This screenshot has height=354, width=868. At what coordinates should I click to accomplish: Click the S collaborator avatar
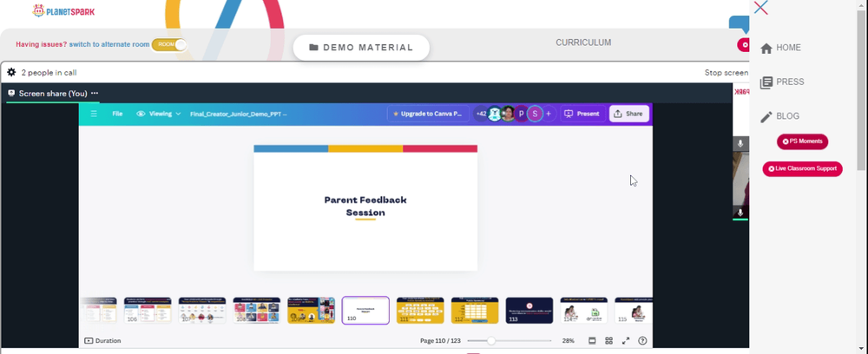point(535,114)
